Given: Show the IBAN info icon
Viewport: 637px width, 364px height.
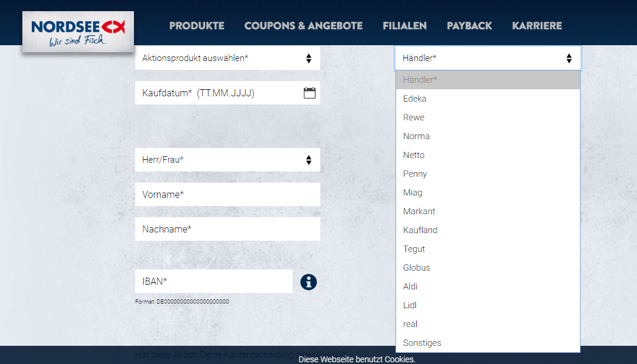Looking at the screenshot, I should coord(309,282).
